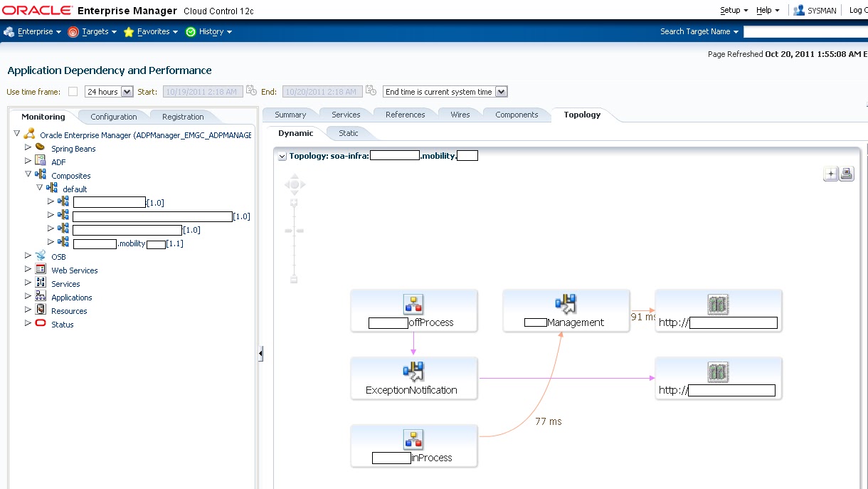Image resolution: width=868 pixels, height=489 pixels.
Task: Expand the ADF tree node
Action: coord(28,161)
